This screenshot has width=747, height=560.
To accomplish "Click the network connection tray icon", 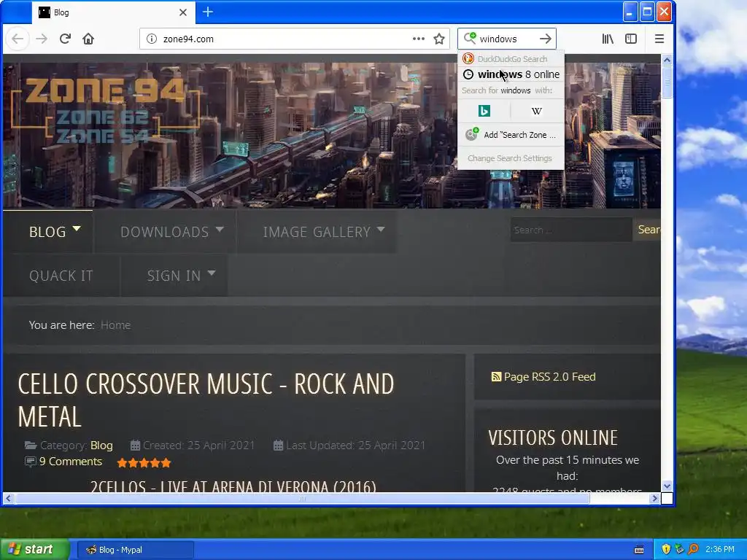I will [x=679, y=550].
